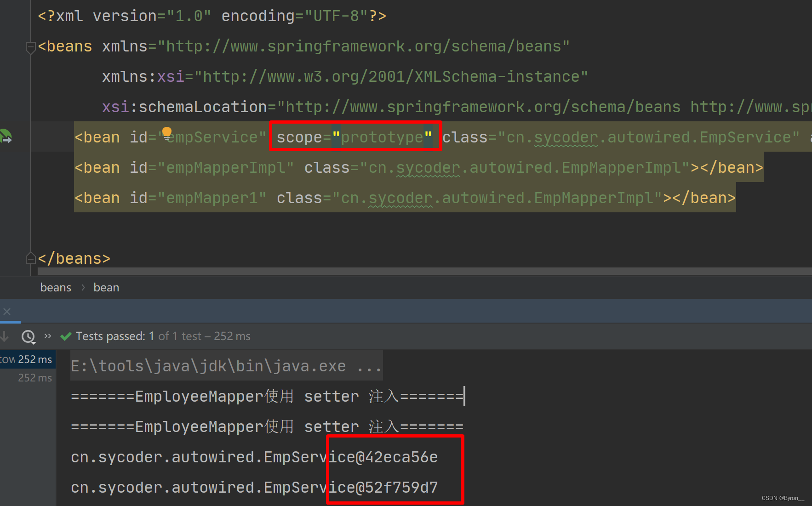Click the empMapperImpl bean id value

225,168
